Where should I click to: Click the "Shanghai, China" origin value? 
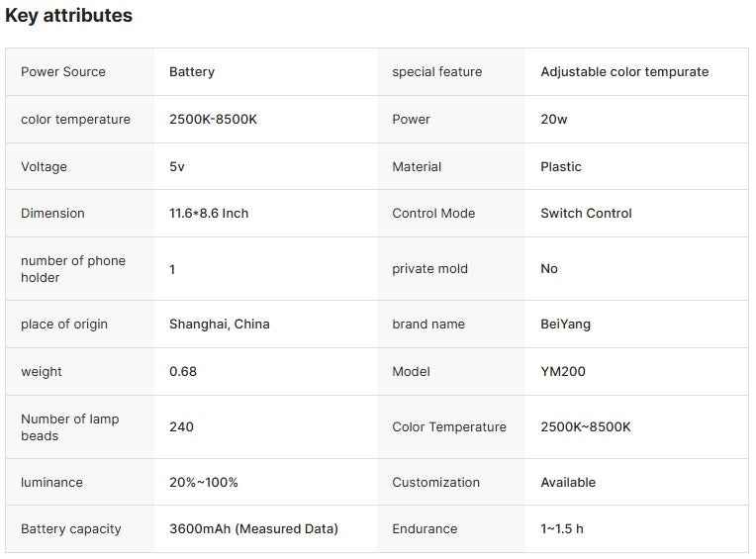(x=220, y=325)
